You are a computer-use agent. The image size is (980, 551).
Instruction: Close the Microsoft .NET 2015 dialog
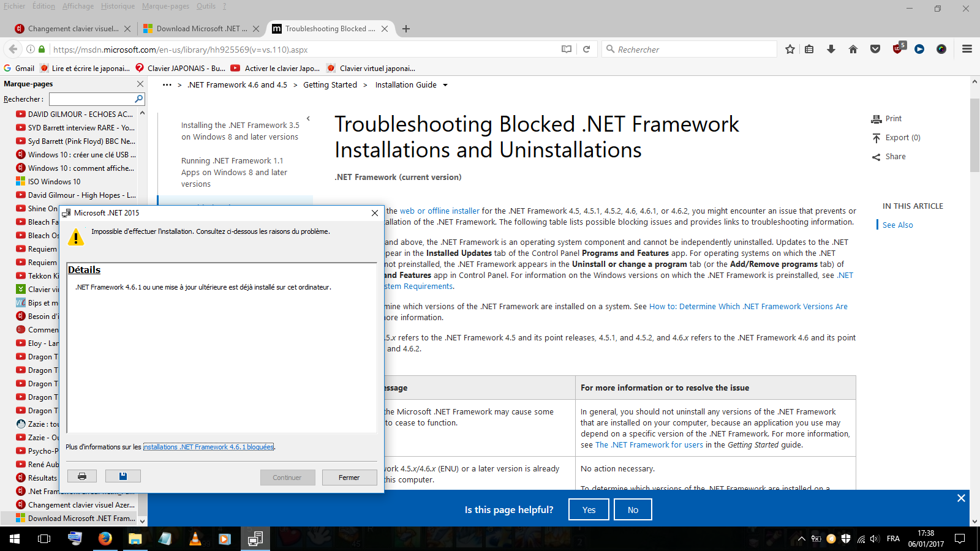pos(375,213)
